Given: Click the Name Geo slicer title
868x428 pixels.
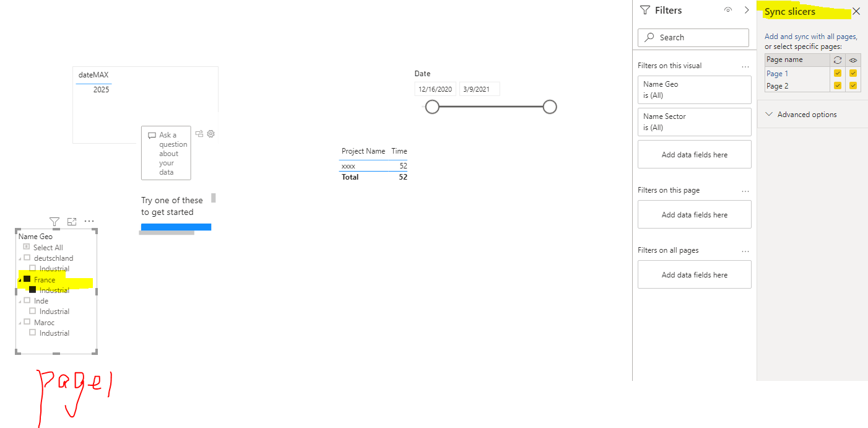Looking at the screenshot, I should click(x=35, y=236).
